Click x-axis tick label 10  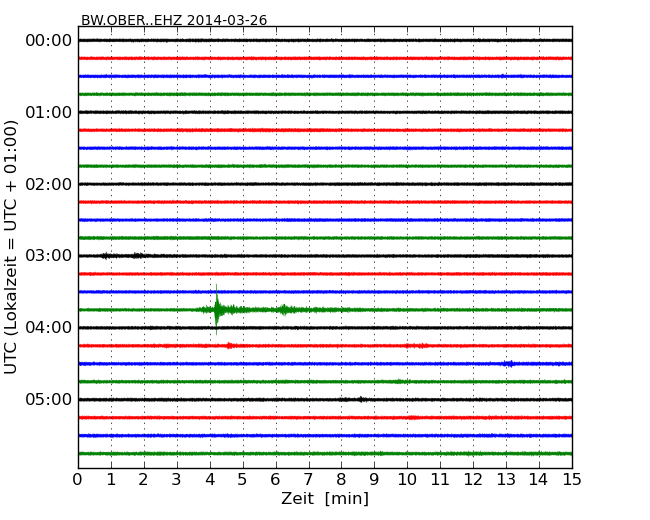click(407, 480)
